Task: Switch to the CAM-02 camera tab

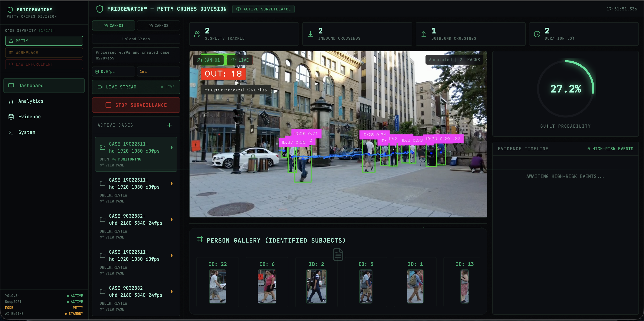Action: (x=158, y=26)
